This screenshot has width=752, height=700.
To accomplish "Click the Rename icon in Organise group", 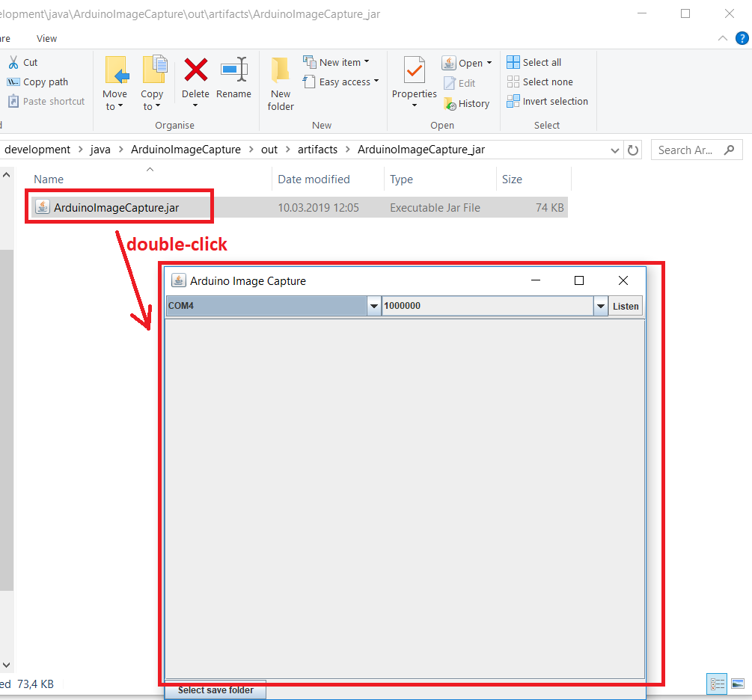I will click(233, 70).
